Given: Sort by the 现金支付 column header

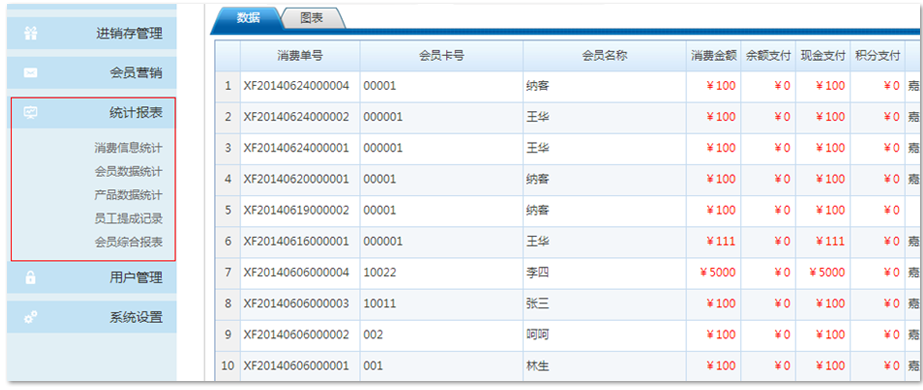Looking at the screenshot, I should coord(823,56).
